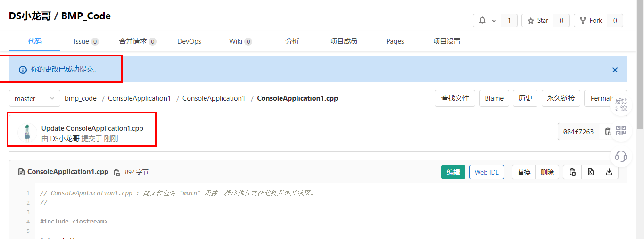Open the customer support headset icon
The width and height of the screenshot is (644, 239).
(x=621, y=156)
